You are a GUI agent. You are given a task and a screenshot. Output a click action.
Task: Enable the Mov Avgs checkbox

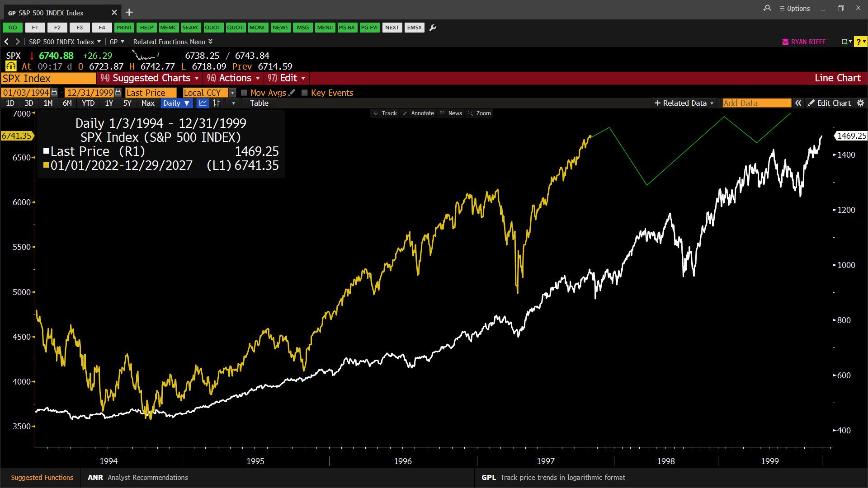244,93
